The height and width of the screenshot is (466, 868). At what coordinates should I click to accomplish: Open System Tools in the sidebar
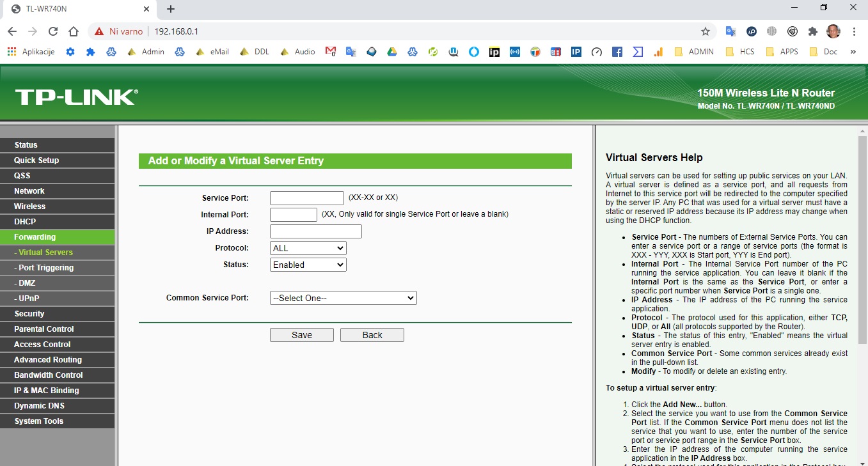tap(58, 421)
